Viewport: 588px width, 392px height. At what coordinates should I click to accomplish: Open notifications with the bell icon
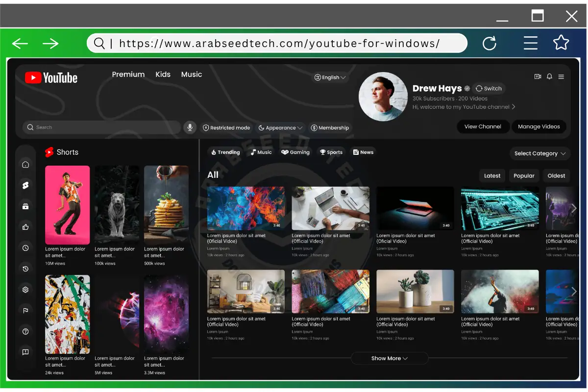[549, 76]
